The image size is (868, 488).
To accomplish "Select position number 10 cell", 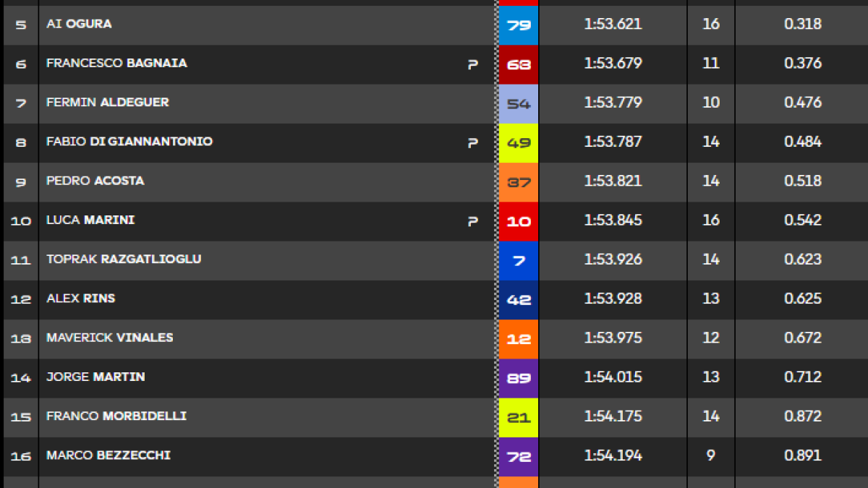I will pos(21,221).
